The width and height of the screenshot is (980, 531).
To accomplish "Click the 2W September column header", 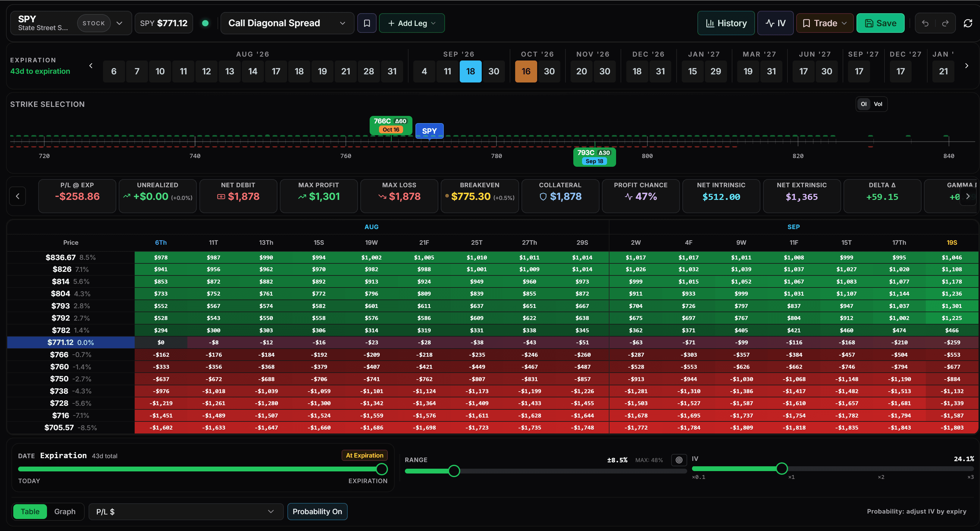I will coord(636,243).
